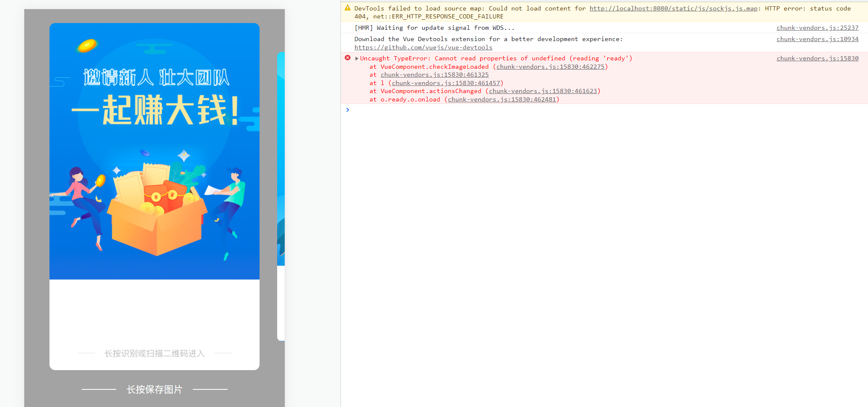Viewport: 868px width, 407px height.
Task: Click the red error icon in console
Action: pos(348,58)
